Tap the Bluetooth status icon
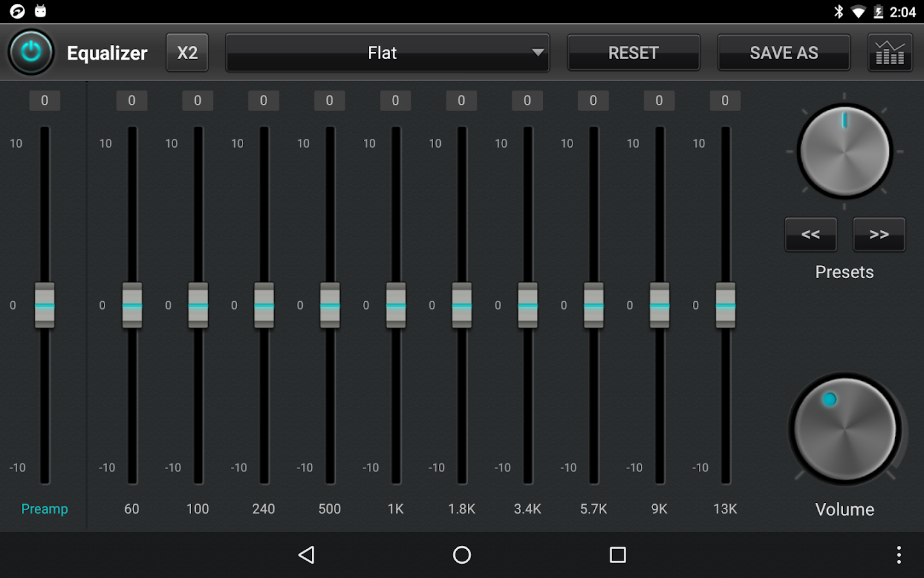The height and width of the screenshot is (578, 924). 838,12
